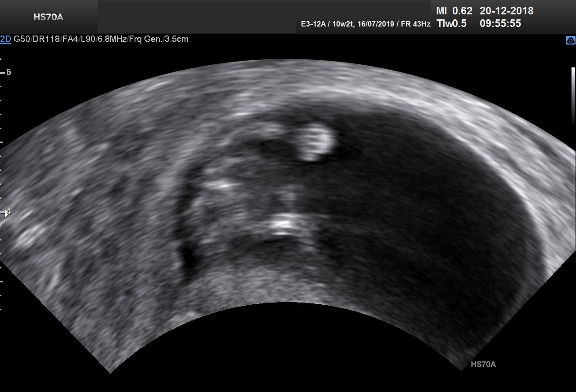Select the 2D mode label
The image size is (576, 392).
coord(5,39)
